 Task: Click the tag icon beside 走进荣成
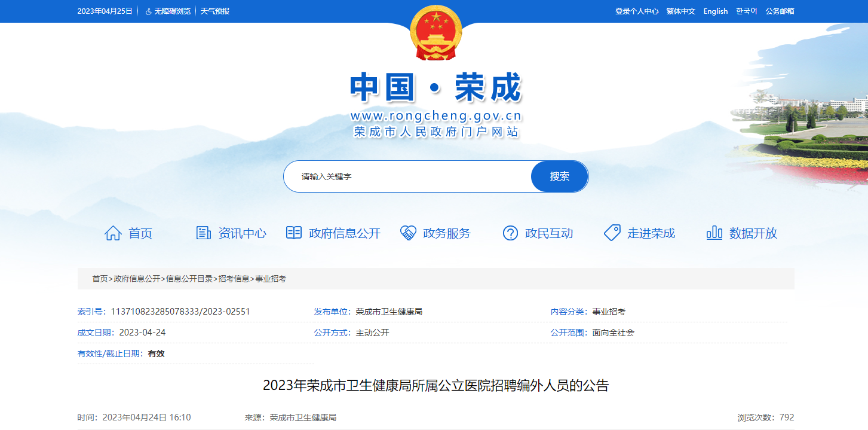point(612,233)
